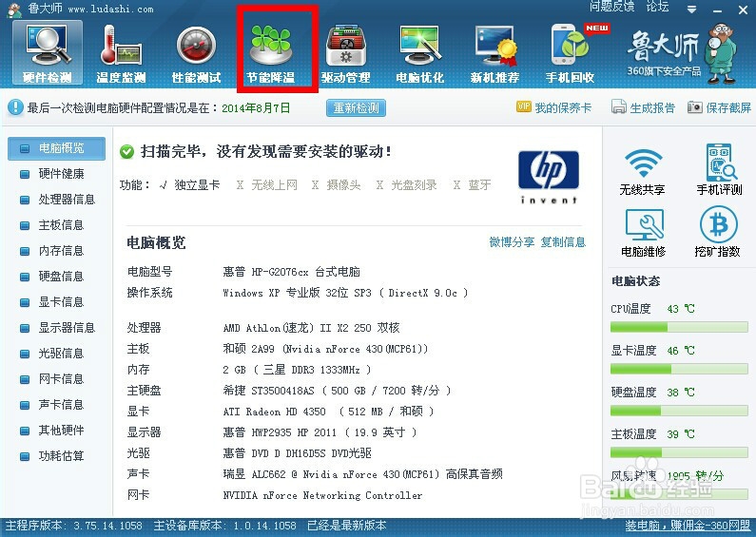This screenshot has height=537, width=756.
Task: Click the green scan complete checkmark
Action: coord(126,152)
